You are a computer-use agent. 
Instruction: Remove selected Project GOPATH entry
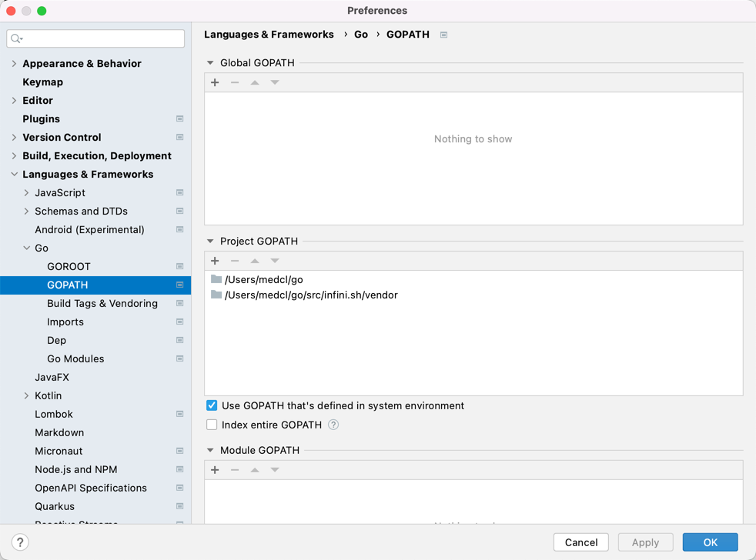point(235,261)
